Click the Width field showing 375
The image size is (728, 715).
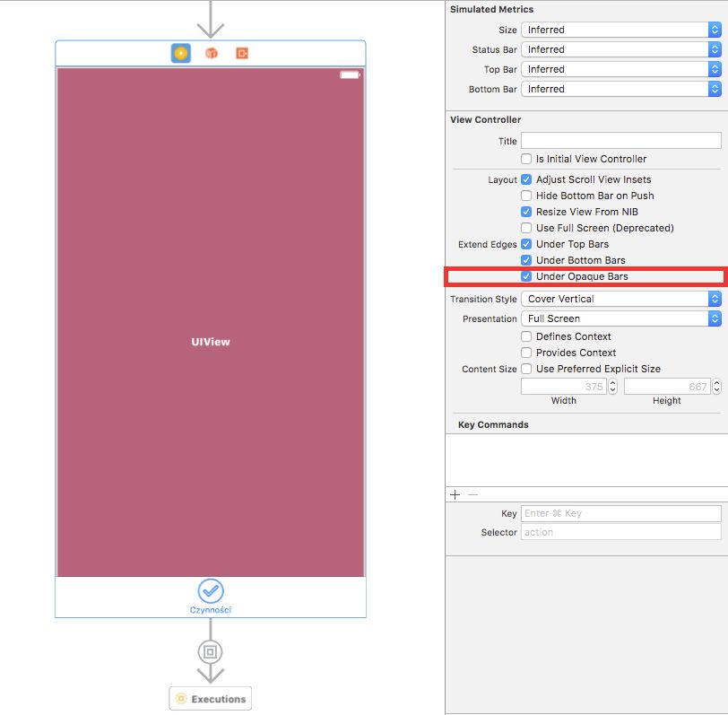point(564,386)
